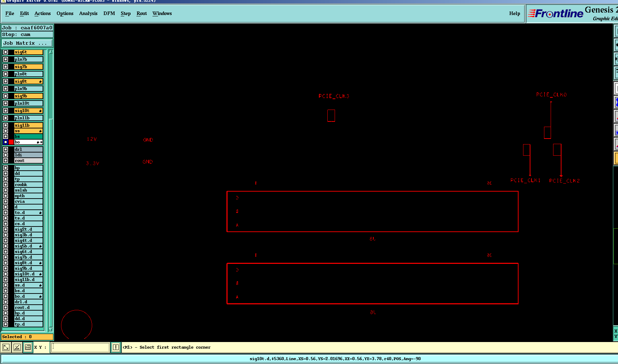This screenshot has width=618, height=364.
Task: Click the Selected : 0 counter
Action: (27, 337)
